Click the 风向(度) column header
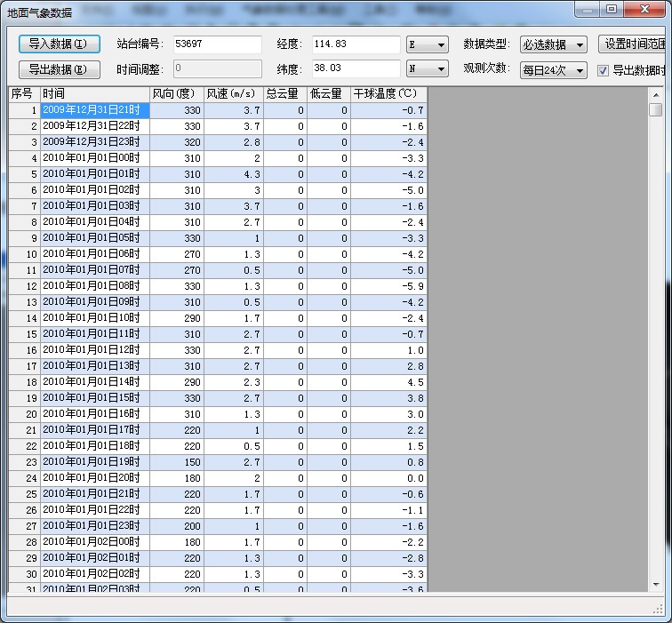Screen dimensions: 672x623 176,94
